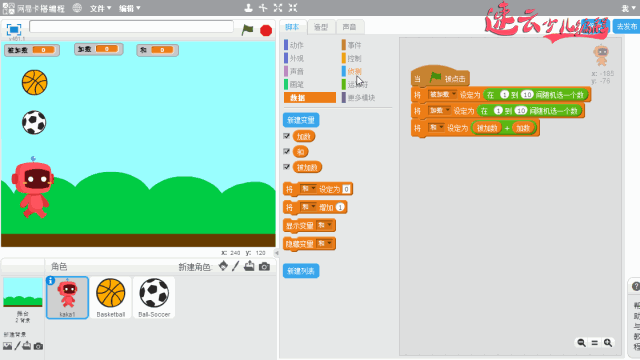Viewport: 640px width, 360px height.
Task: Paint a new sprite with brush icon
Action: pyautogui.click(x=236, y=266)
